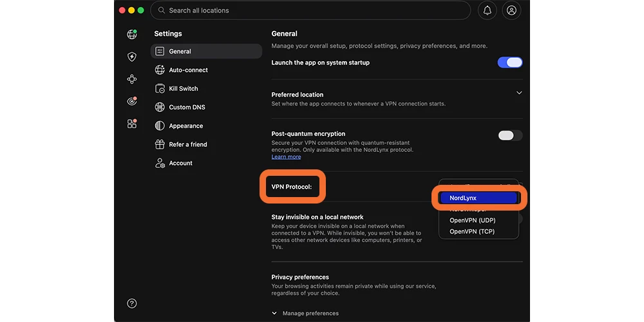Expand the Preferred location chevron
644x322 pixels.
(x=519, y=93)
